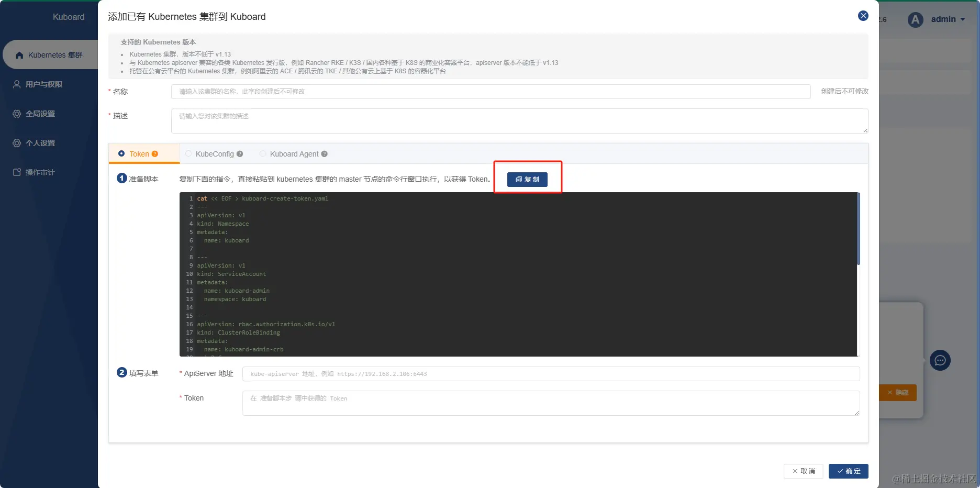Screen dimensions: 980x488
Task: Click the admin avatar icon
Action: tap(915, 20)
